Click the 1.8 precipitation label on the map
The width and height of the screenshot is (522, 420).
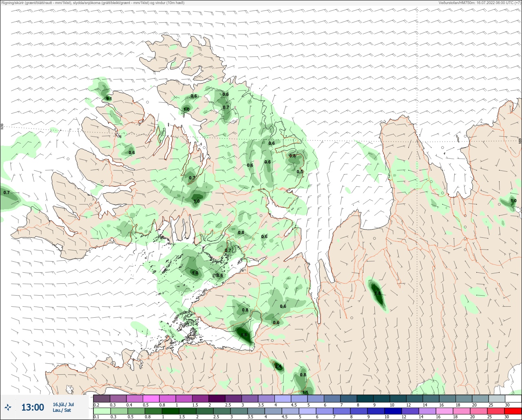[x=378, y=293]
